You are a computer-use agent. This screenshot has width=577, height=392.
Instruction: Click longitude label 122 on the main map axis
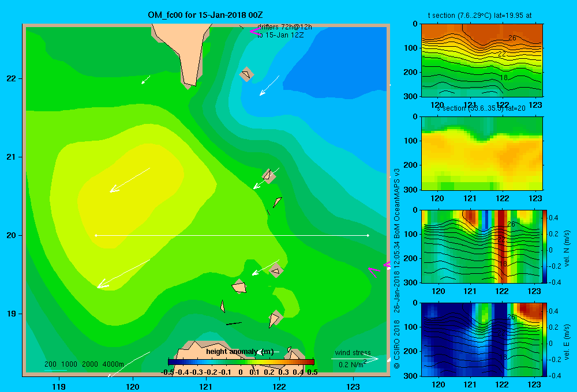click(x=279, y=386)
